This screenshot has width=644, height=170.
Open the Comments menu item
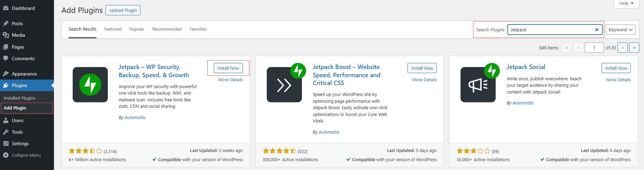coord(27,58)
